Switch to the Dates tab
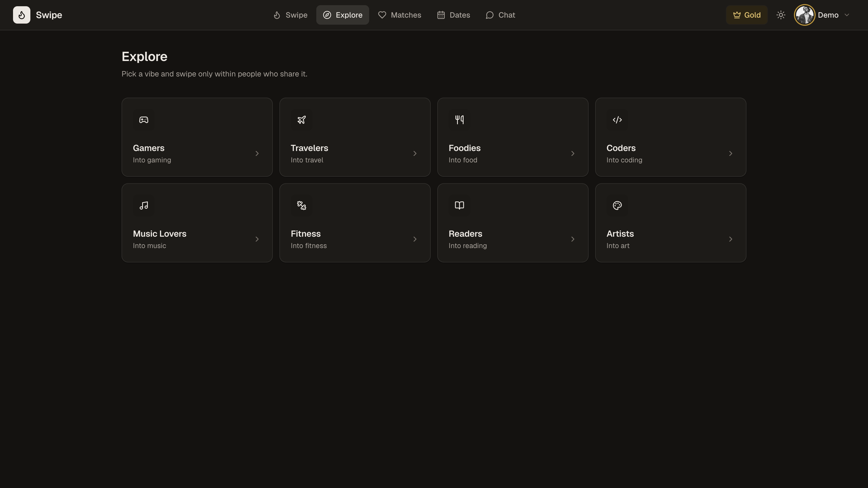This screenshot has height=488, width=868. point(454,15)
